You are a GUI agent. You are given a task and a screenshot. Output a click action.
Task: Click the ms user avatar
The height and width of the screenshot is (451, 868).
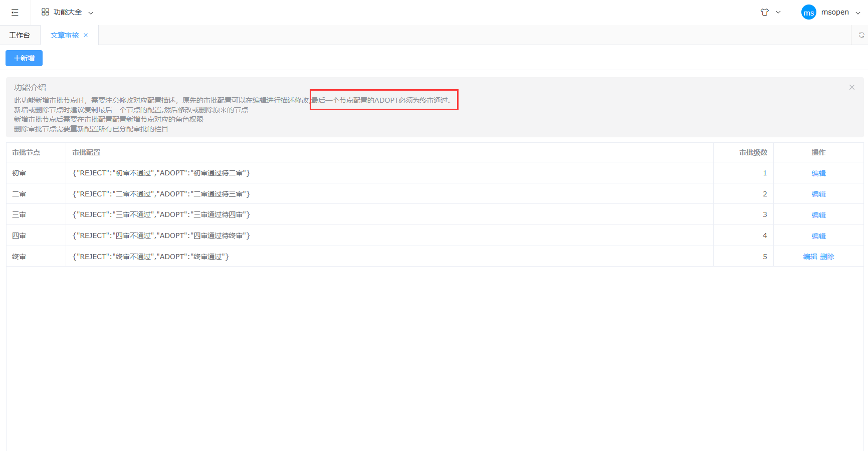[x=808, y=13]
